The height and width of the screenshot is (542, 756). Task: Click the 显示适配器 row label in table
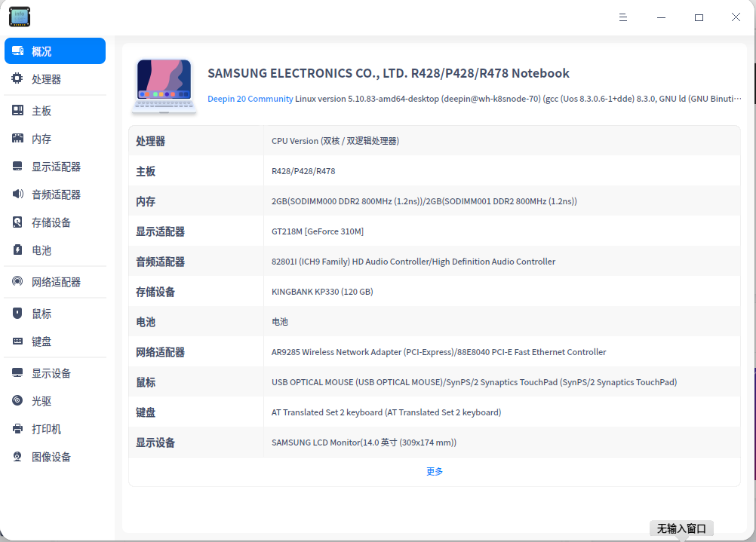[160, 231]
